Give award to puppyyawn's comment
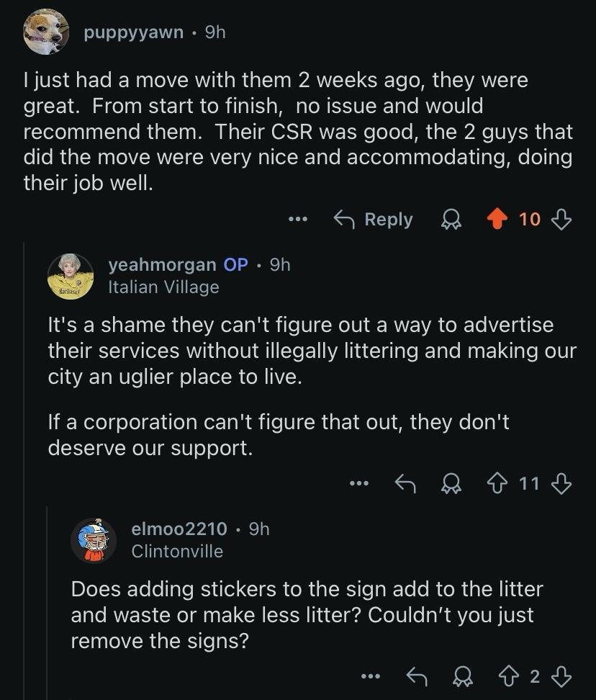 tap(451, 219)
